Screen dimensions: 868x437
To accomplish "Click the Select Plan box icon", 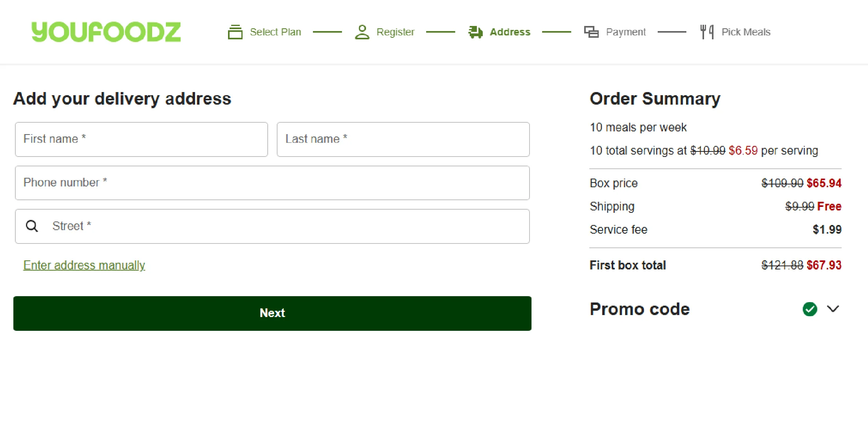I will [x=235, y=32].
